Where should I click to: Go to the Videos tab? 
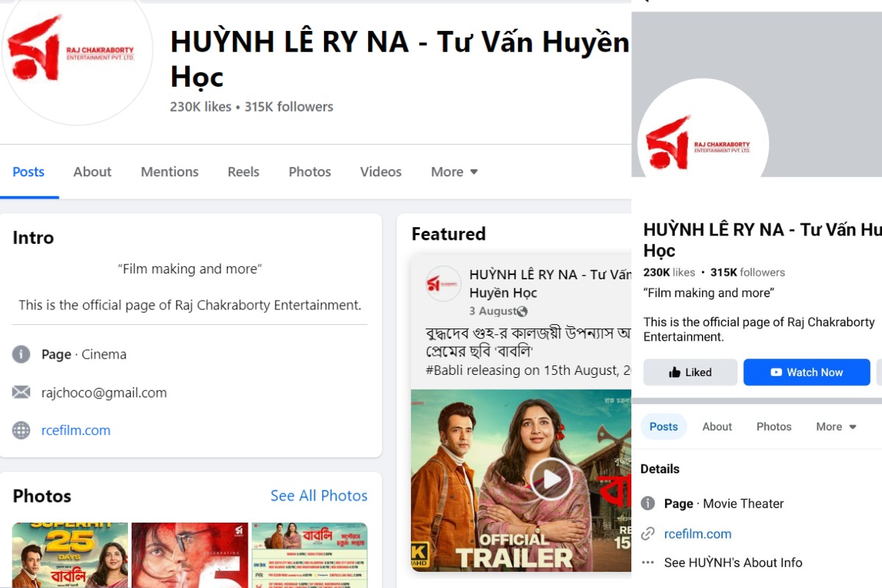coord(381,172)
